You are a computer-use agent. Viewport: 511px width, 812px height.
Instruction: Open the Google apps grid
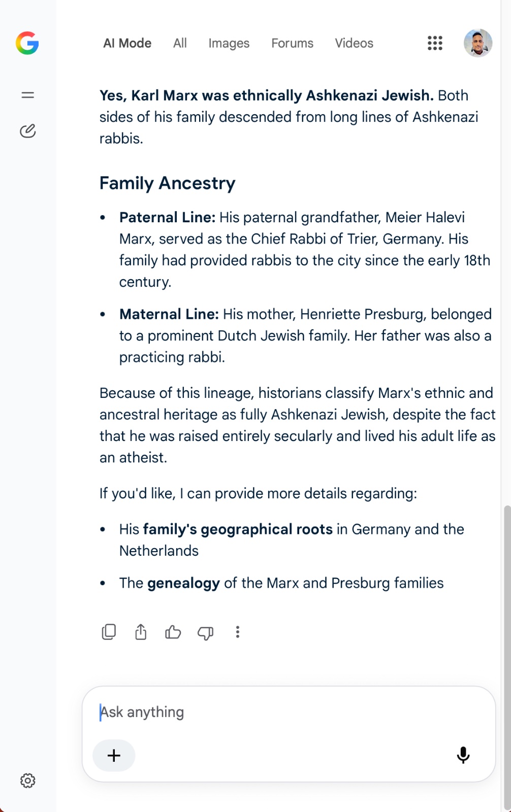point(435,43)
